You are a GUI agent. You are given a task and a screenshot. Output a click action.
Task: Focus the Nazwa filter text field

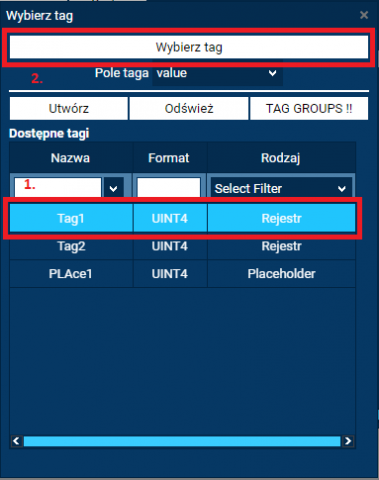[58, 187]
